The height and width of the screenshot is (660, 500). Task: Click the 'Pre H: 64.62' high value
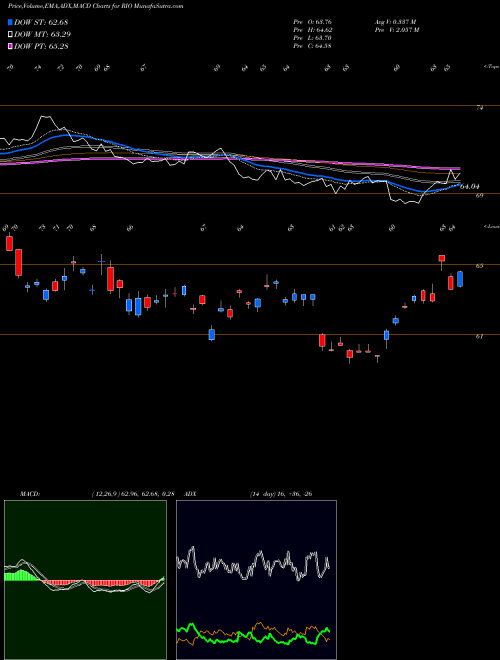coord(312,30)
